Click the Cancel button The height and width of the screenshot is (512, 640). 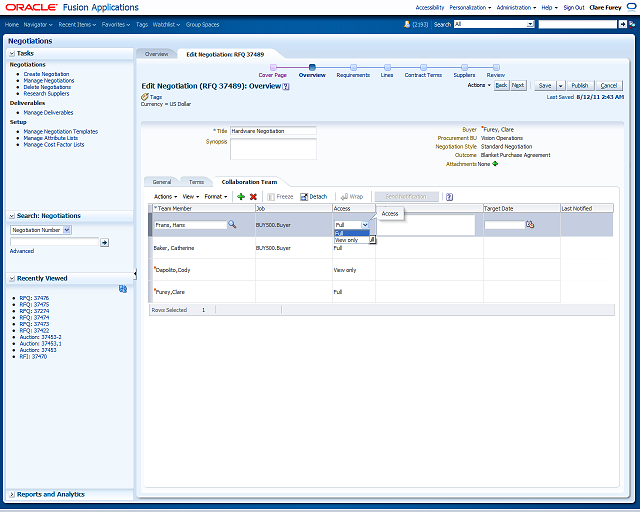point(609,86)
